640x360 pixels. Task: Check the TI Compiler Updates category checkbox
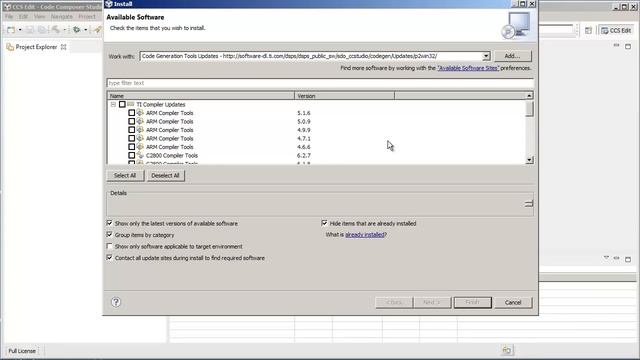click(x=122, y=104)
